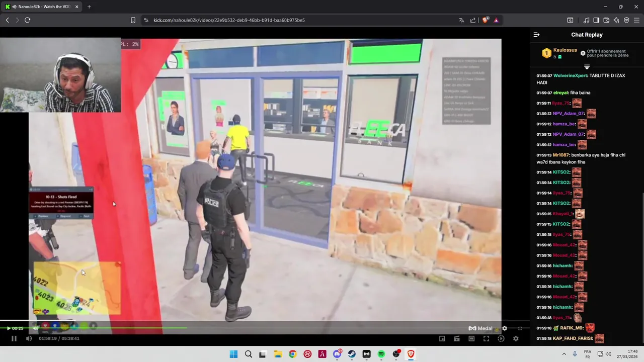Launch Google Chrome from taskbar
The height and width of the screenshot is (362, 644).
[x=292, y=354]
